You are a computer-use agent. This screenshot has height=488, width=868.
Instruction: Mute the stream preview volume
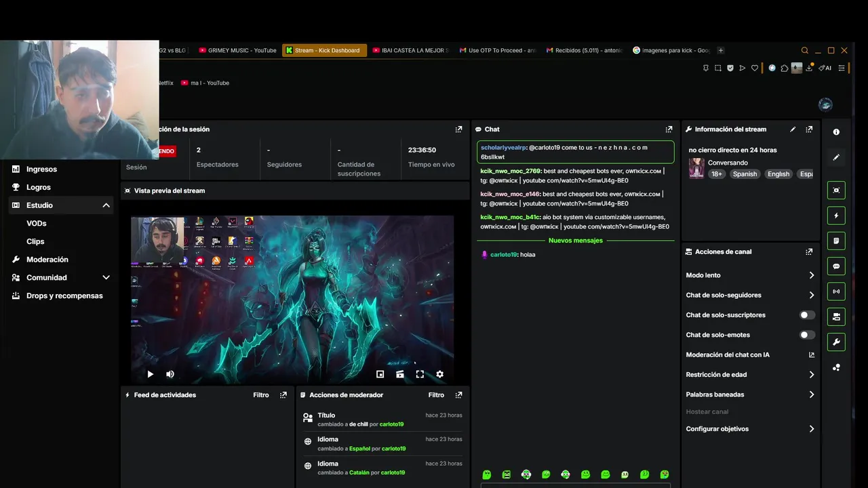tap(170, 374)
